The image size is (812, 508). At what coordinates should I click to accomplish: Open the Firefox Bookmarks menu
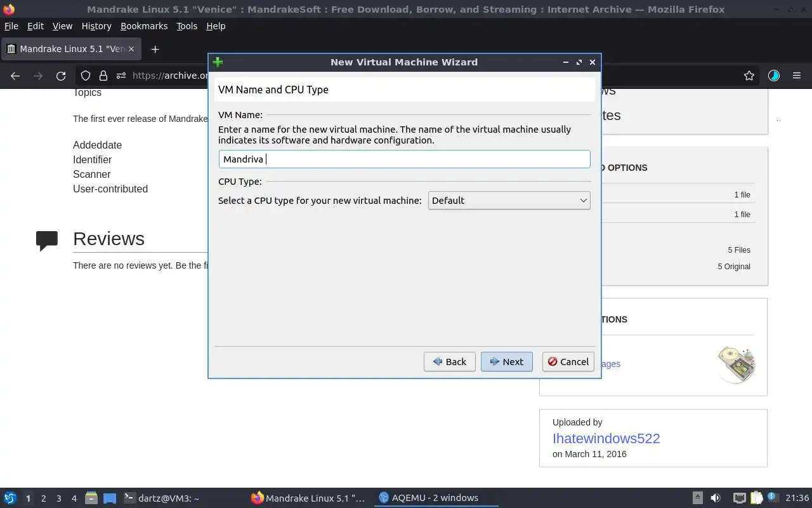coord(144,26)
